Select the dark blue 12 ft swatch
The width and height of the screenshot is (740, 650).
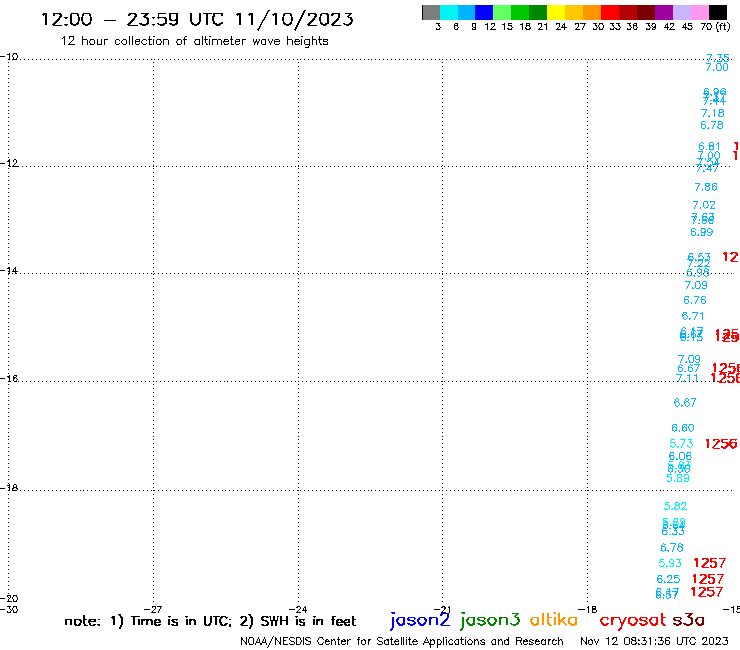pyautogui.click(x=484, y=12)
